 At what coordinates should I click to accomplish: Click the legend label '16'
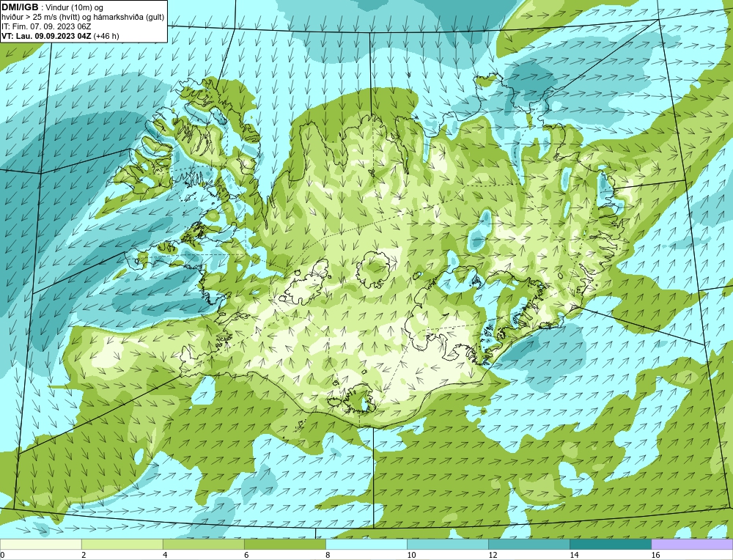pyautogui.click(x=655, y=555)
